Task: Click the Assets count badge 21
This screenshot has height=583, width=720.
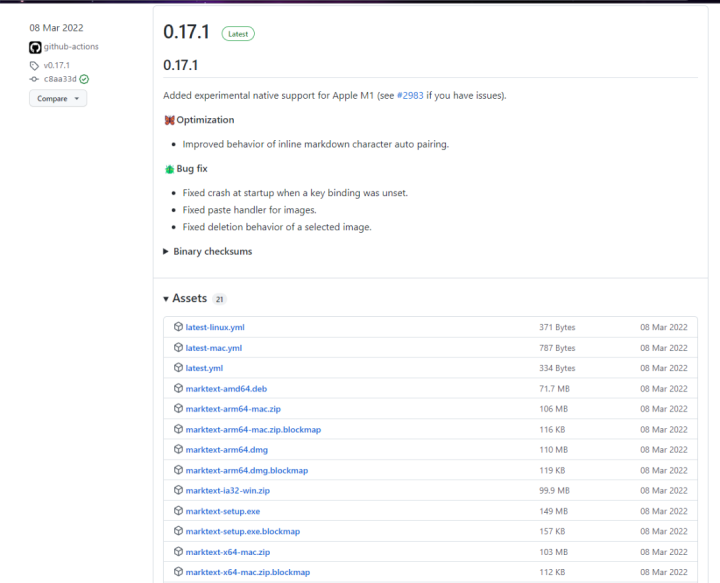Action: click(219, 299)
